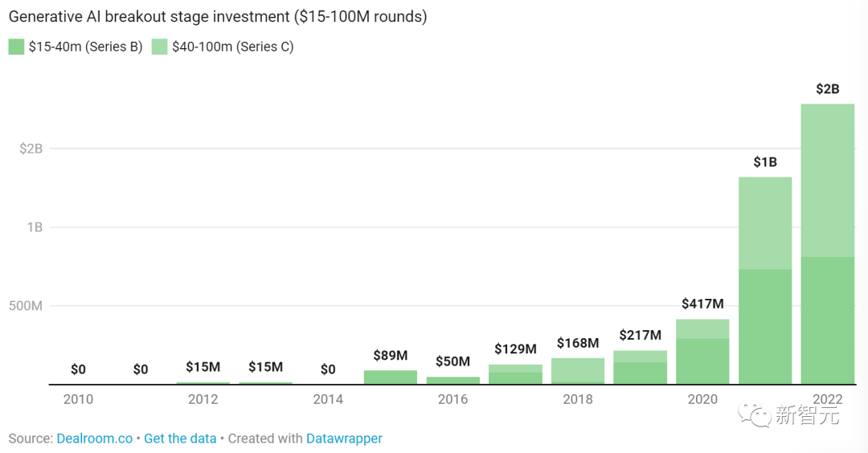Select the 2020 bar in the chart

pos(702,353)
